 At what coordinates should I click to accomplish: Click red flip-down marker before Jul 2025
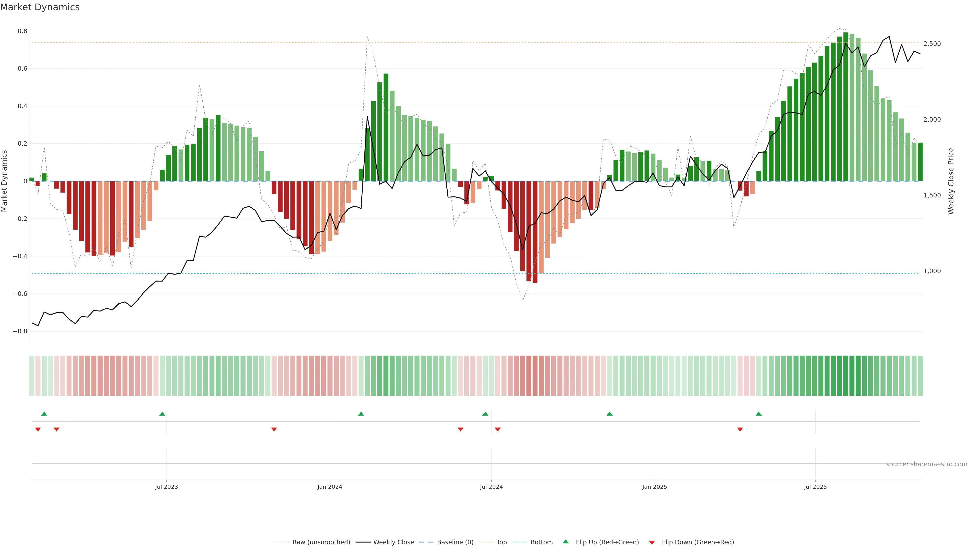click(x=740, y=429)
